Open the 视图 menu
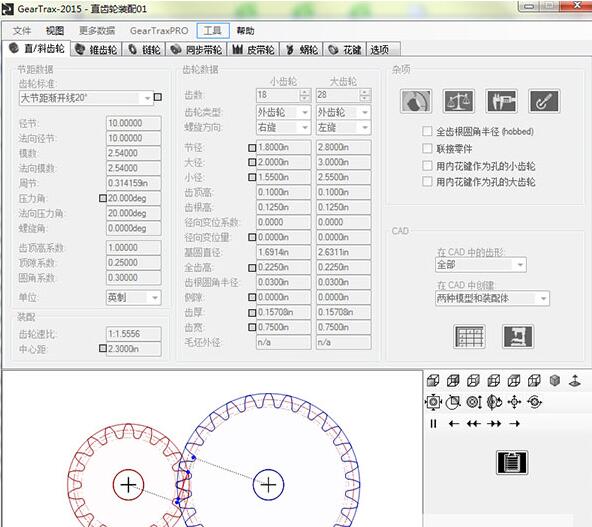This screenshot has width=592, height=527. 55,31
